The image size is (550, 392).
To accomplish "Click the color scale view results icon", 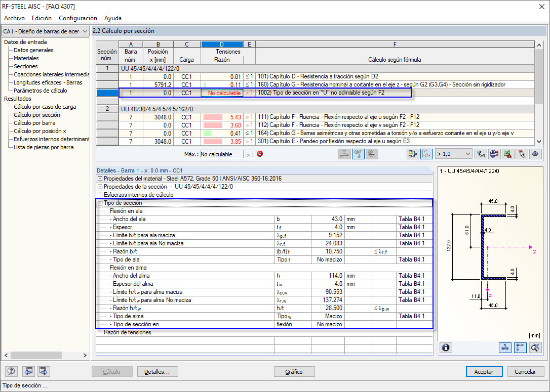I will tap(494, 154).
